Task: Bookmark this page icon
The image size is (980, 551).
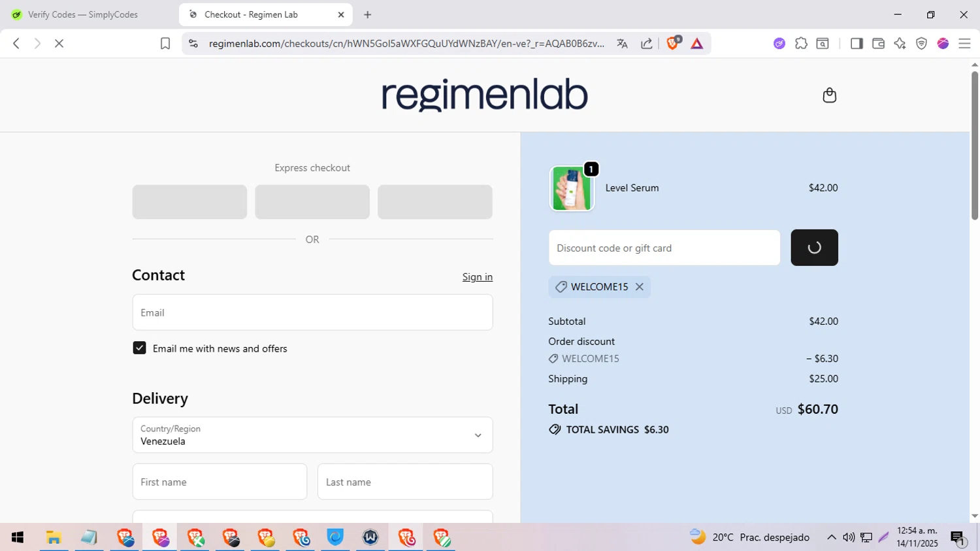Action: [165, 43]
